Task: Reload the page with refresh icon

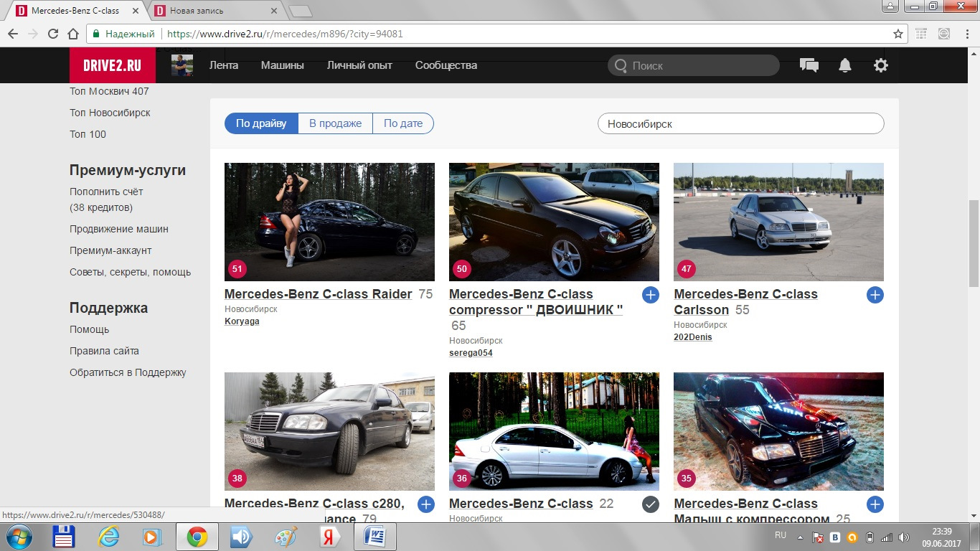Action: (53, 34)
